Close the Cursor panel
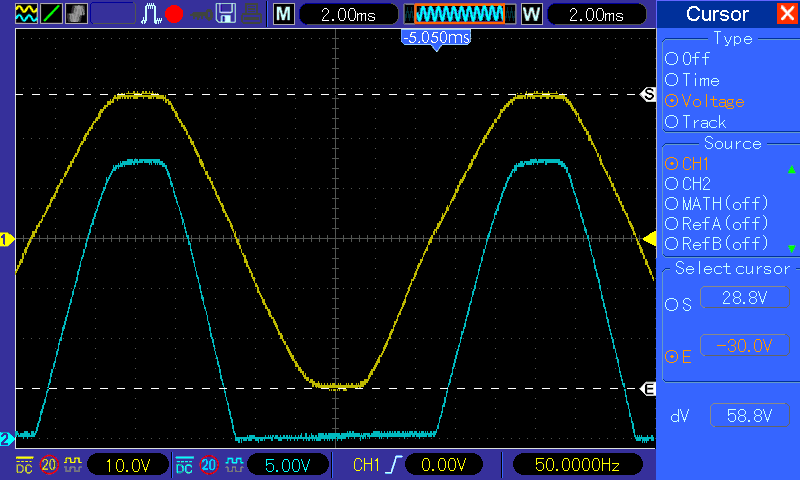Viewport: 800px width, 480px height. (787, 13)
